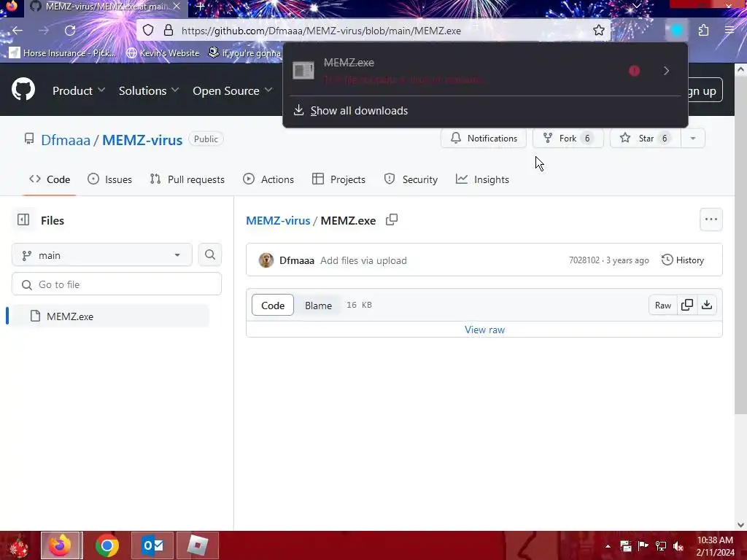Click the Notifications button
The width and height of the screenshot is (747, 560).
[x=484, y=138]
